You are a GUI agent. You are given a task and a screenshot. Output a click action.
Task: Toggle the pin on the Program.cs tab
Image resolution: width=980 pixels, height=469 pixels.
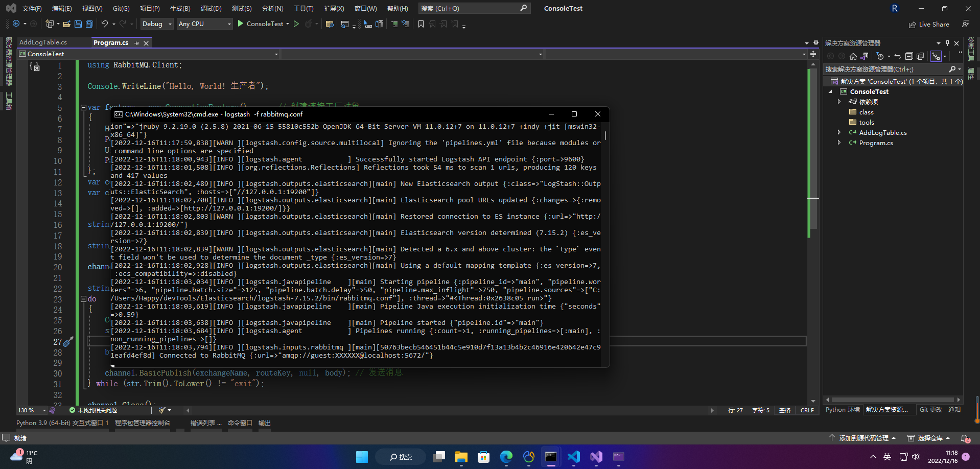(136, 43)
